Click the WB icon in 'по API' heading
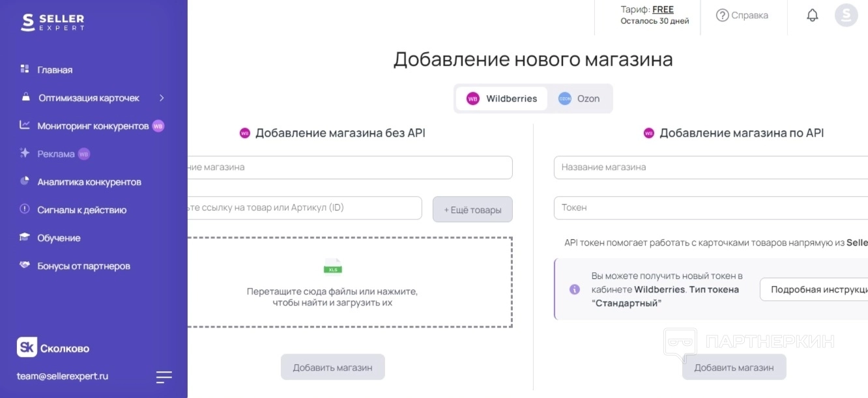 click(649, 133)
